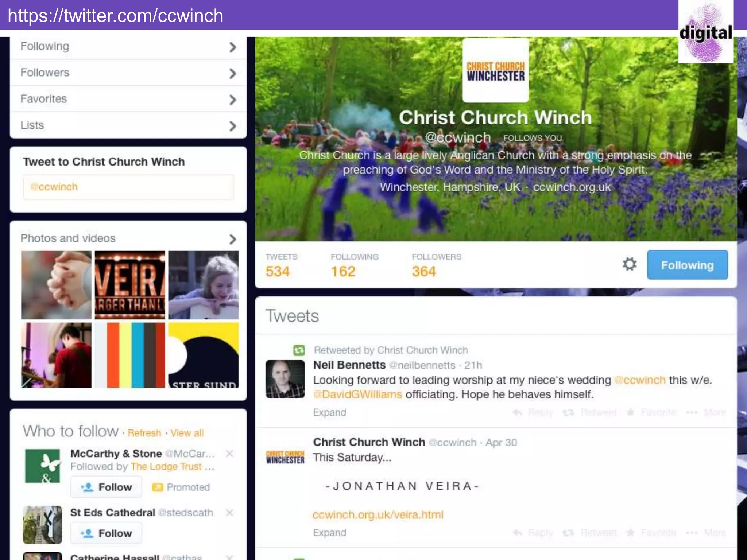Open the laughing woman photo thumbnail
Viewport: 747px width, 560px height.
pyautogui.click(x=204, y=285)
